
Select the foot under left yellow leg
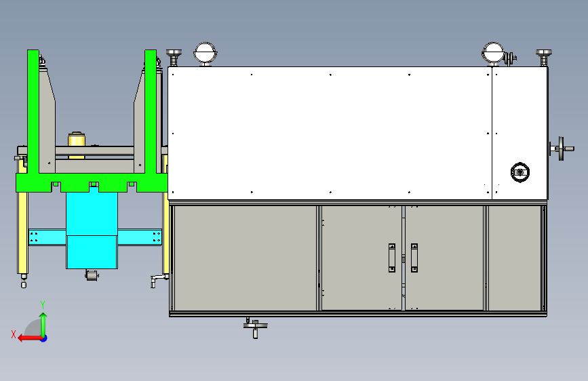tap(24, 281)
